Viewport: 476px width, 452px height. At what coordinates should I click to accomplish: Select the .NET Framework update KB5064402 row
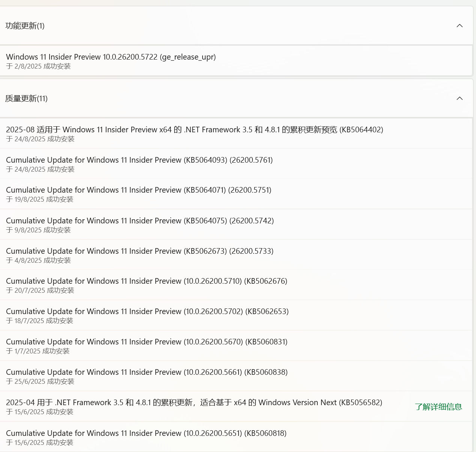[x=236, y=133]
